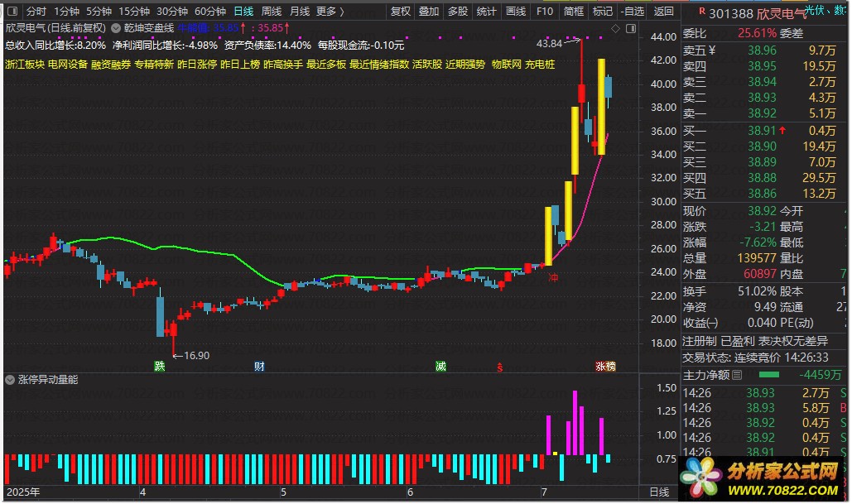
Task: Click the 日线 label at chart bottom
Action: [x=659, y=492]
